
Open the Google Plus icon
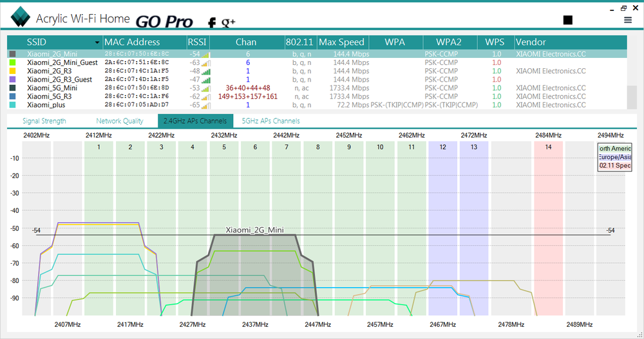coord(228,23)
